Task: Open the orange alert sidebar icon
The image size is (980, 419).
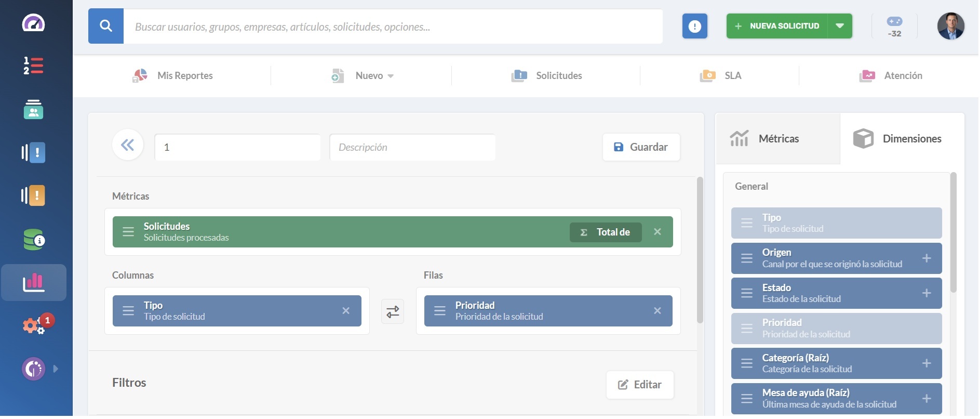Action: pyautogui.click(x=33, y=195)
